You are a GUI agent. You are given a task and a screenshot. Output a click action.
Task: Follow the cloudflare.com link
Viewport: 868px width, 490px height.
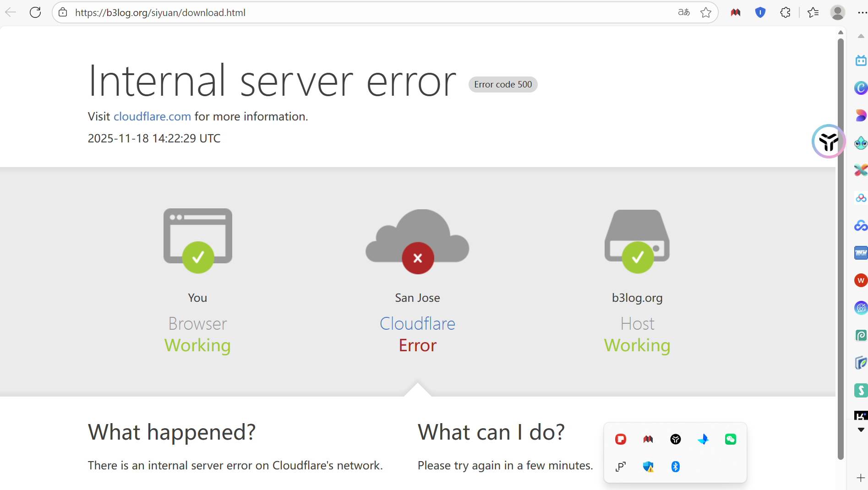pyautogui.click(x=152, y=116)
